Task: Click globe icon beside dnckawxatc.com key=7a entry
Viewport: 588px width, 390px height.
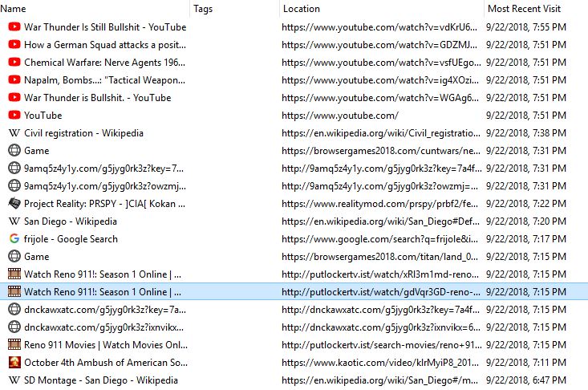Action: (x=14, y=310)
